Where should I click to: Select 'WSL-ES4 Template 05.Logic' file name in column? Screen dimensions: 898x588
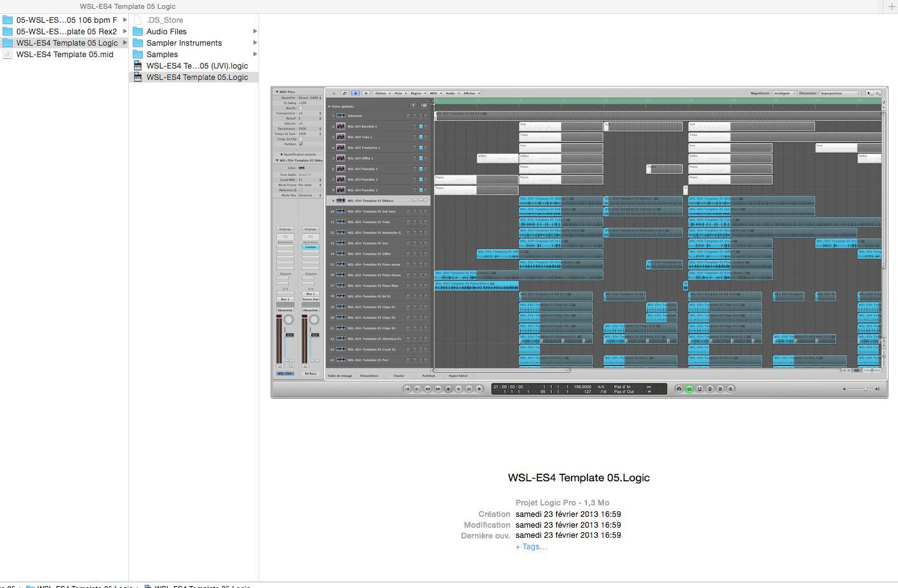point(198,77)
